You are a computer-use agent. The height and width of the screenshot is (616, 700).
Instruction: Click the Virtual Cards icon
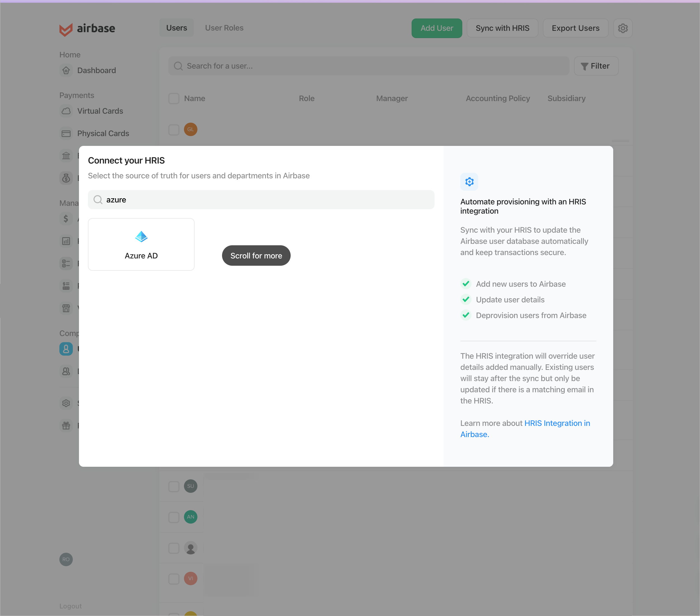point(66,111)
